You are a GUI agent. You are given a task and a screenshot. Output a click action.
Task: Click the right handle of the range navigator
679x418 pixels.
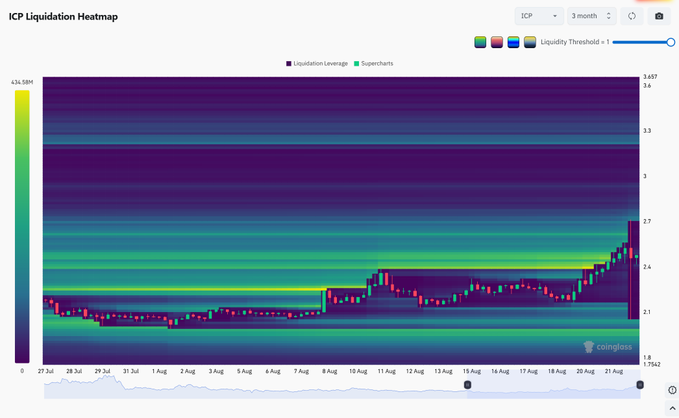[640, 385]
